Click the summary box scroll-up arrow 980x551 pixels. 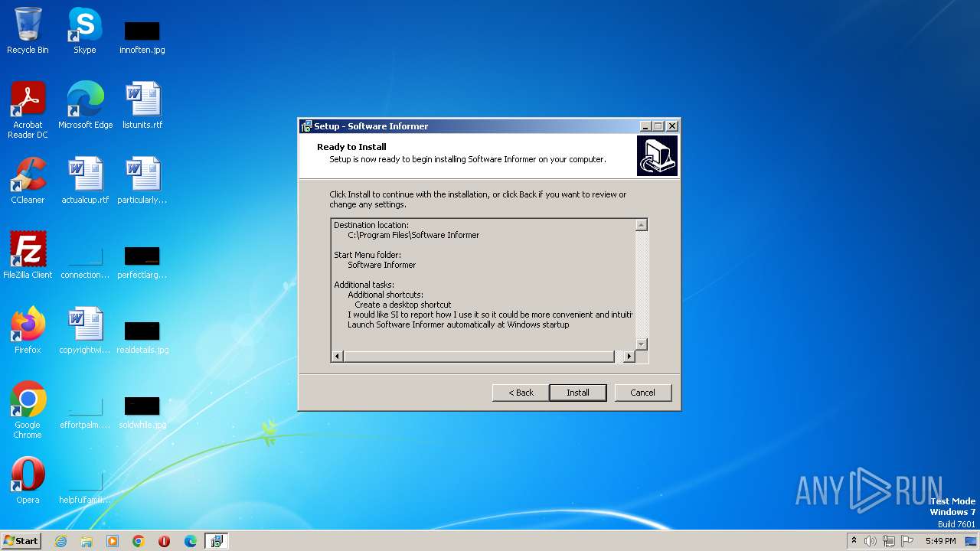pyautogui.click(x=642, y=225)
